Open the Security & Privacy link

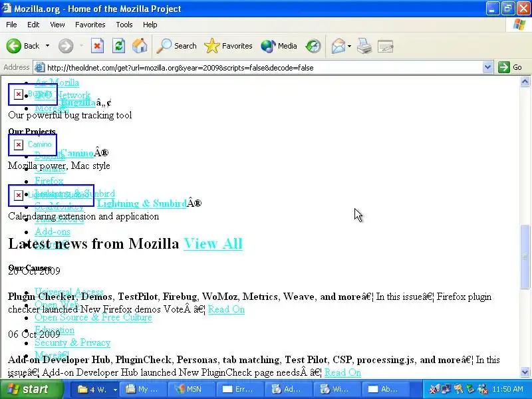click(72, 342)
